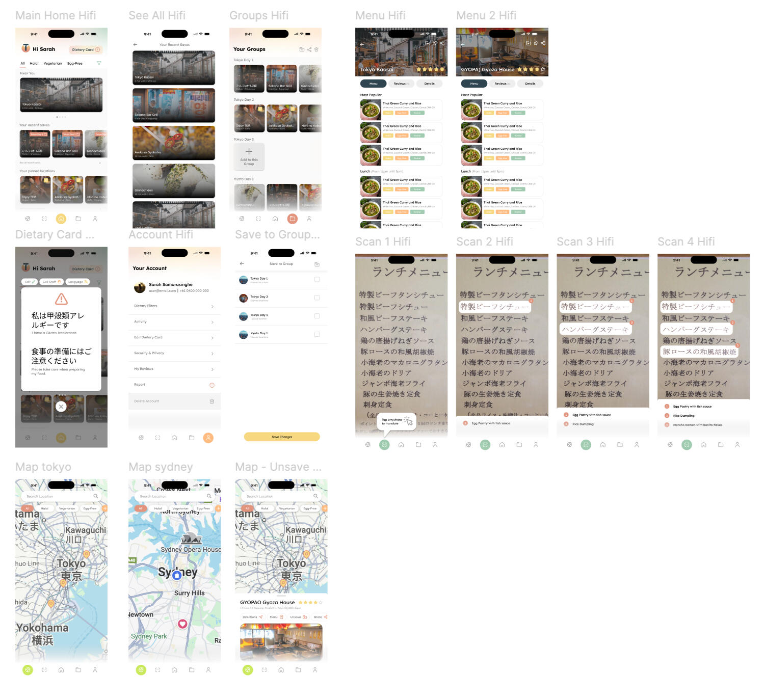
Task: Expand Dietary Filters chevron in Account
Action: (212, 306)
